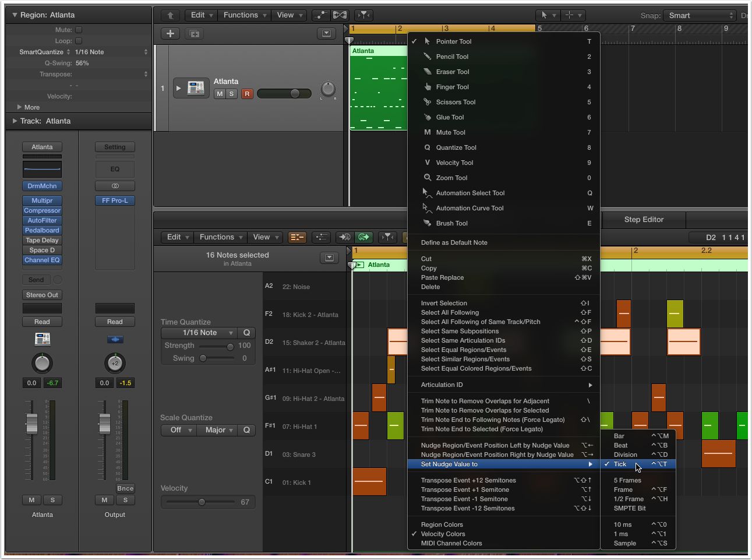This screenshot has width=752, height=560.
Task: Choose the Glue Tool icon
Action: click(x=427, y=117)
